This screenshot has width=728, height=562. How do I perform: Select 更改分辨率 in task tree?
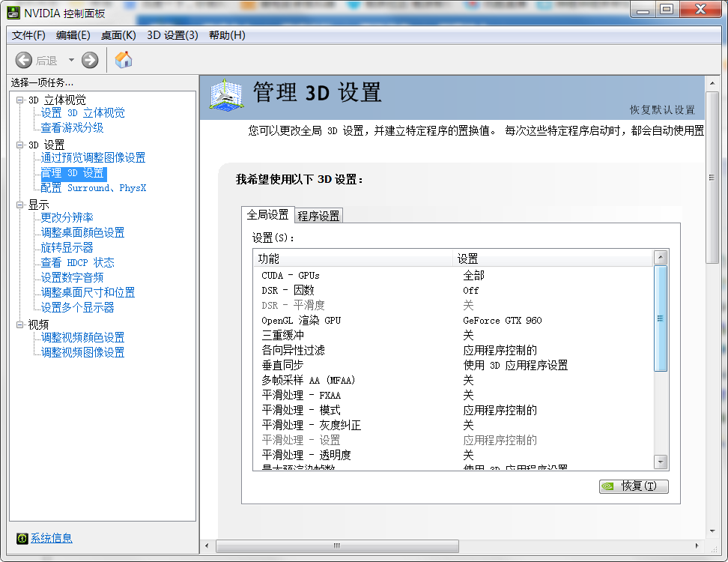pyautogui.click(x=67, y=217)
